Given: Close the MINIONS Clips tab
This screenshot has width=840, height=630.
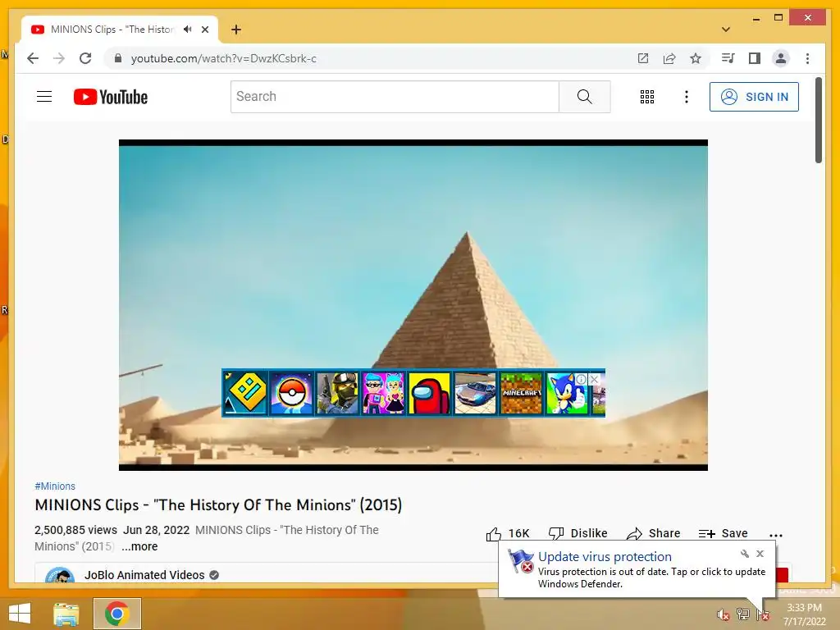Looking at the screenshot, I should (x=204, y=30).
